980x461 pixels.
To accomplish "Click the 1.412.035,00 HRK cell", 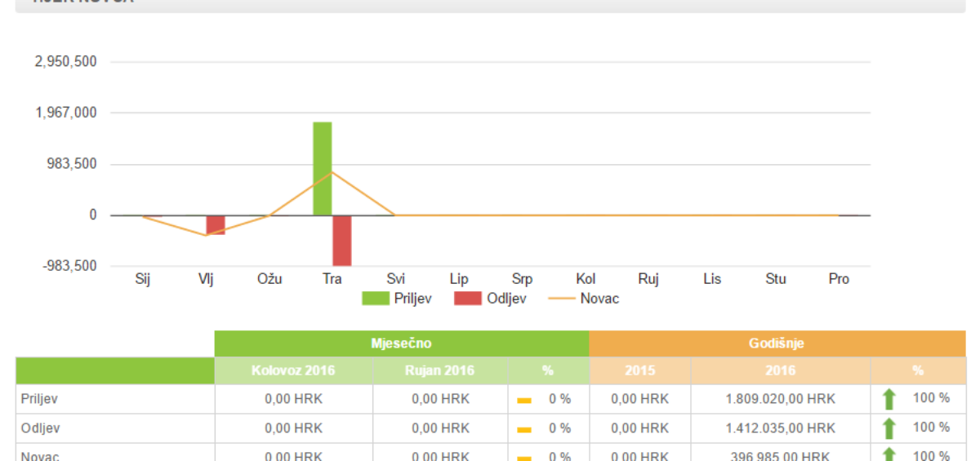I will pyautogui.click(x=780, y=428).
